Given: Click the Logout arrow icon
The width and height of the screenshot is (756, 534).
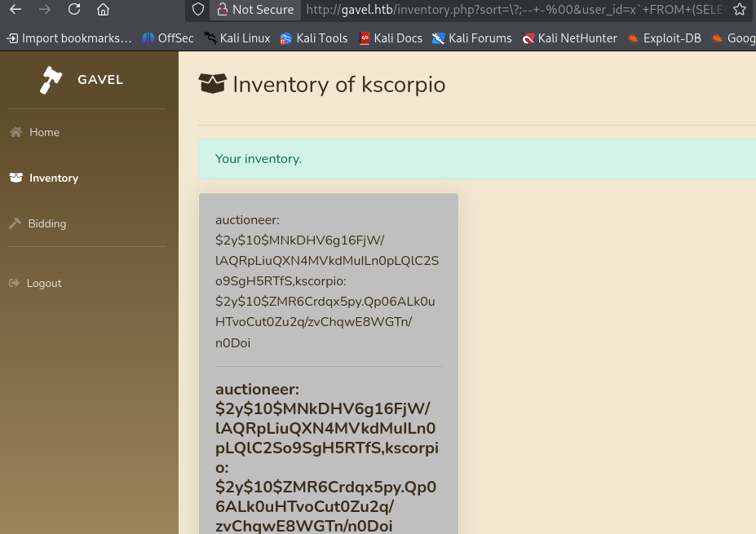Looking at the screenshot, I should pyautogui.click(x=15, y=283).
